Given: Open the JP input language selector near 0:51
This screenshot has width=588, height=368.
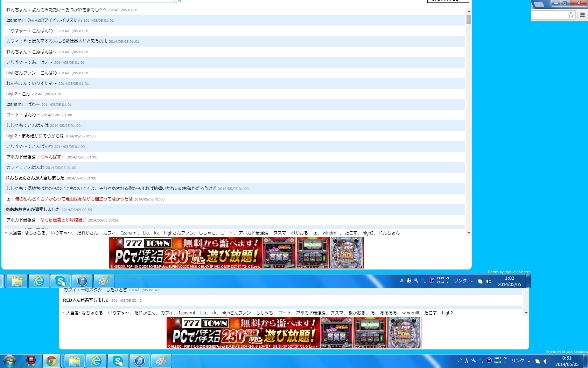Looking at the screenshot, I should coord(460,360).
